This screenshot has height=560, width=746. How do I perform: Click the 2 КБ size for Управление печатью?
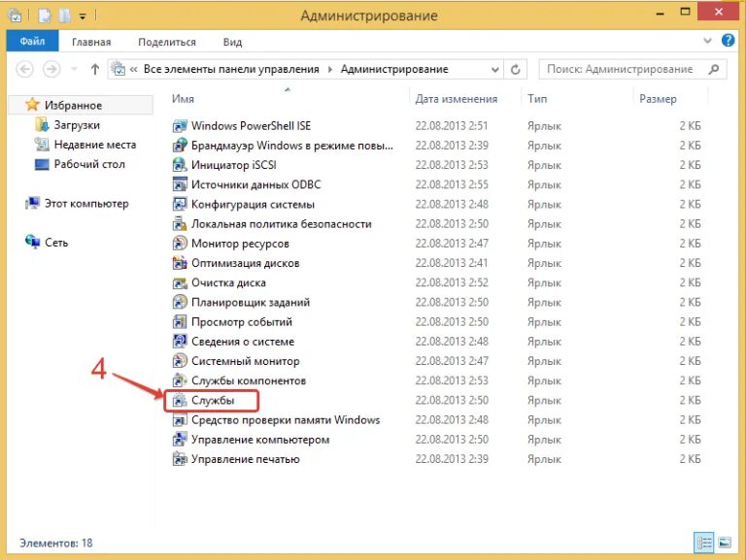tap(690, 459)
